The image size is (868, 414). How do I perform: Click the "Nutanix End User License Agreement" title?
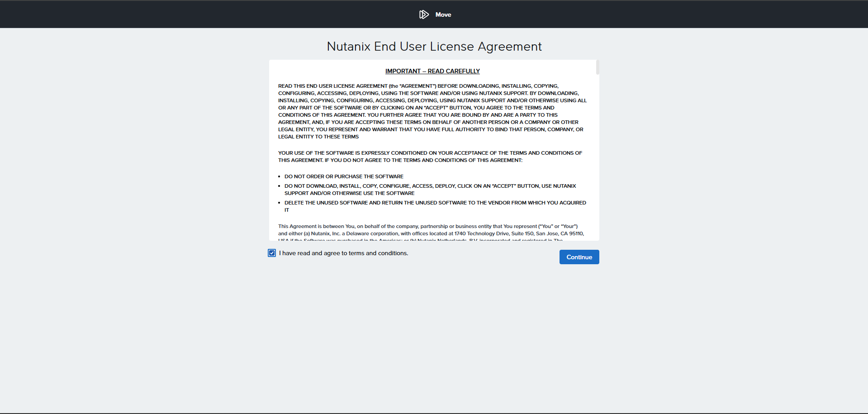point(434,47)
